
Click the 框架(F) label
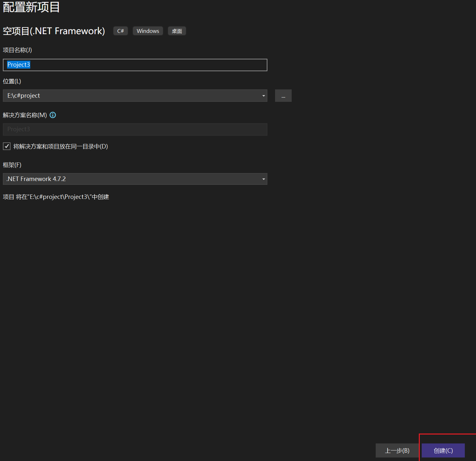[x=12, y=165]
